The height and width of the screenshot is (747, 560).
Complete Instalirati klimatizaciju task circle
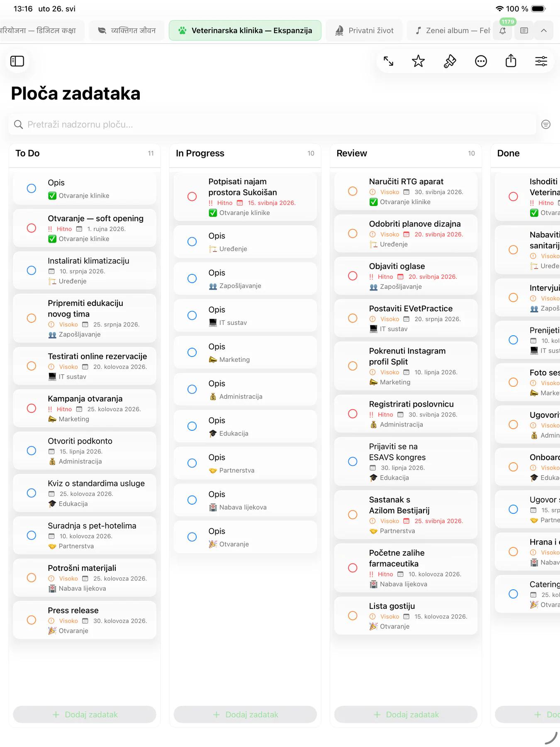[x=32, y=271]
